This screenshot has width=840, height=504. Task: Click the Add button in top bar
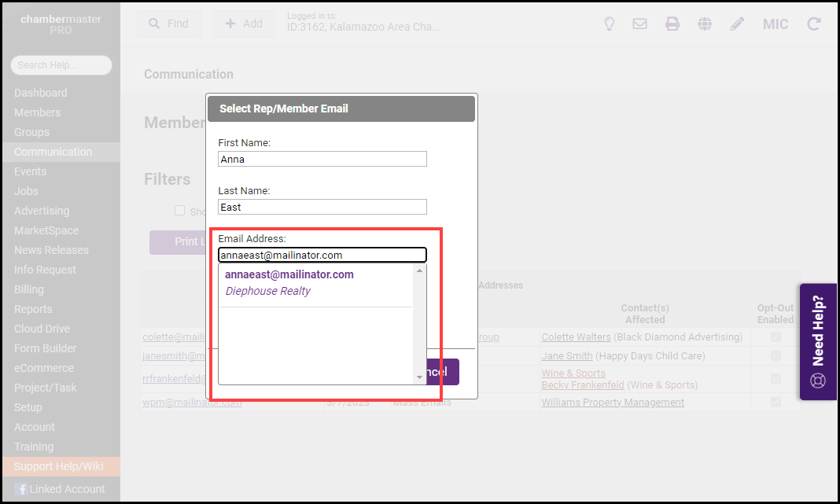pos(244,24)
